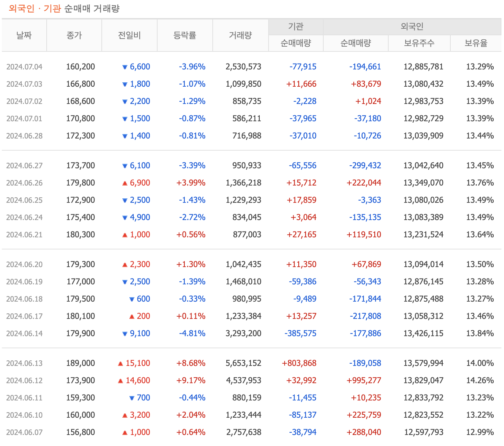Click the down arrow next to 2024.06.14 drop

pyautogui.click(x=125, y=333)
